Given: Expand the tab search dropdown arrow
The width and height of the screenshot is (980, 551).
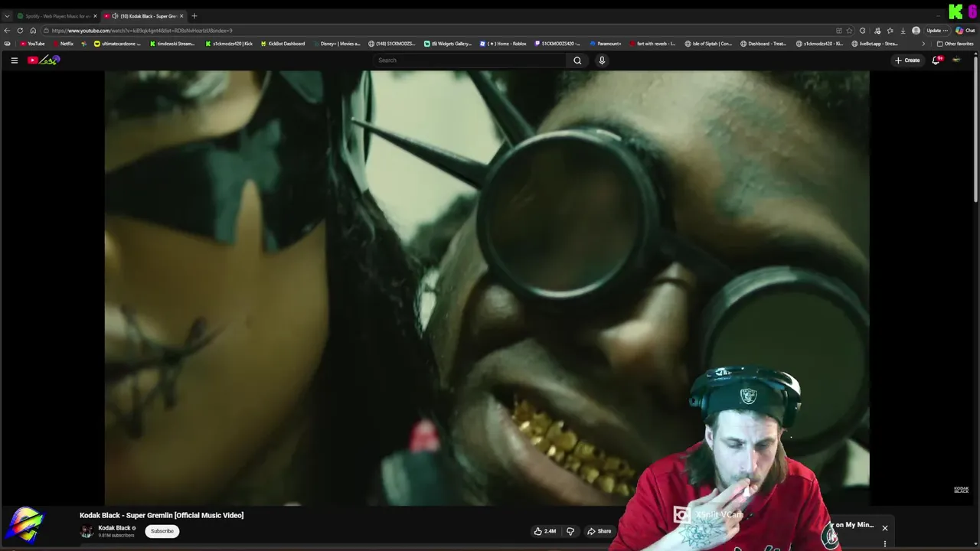Looking at the screenshot, I should coord(7,16).
